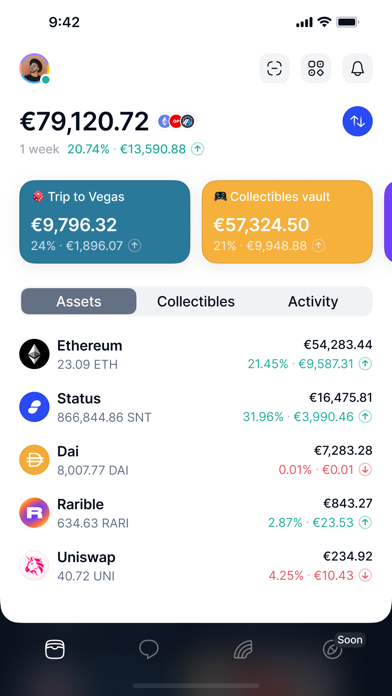Tap the network icons beside total balance
This screenshot has width=392, height=696.
point(176,121)
